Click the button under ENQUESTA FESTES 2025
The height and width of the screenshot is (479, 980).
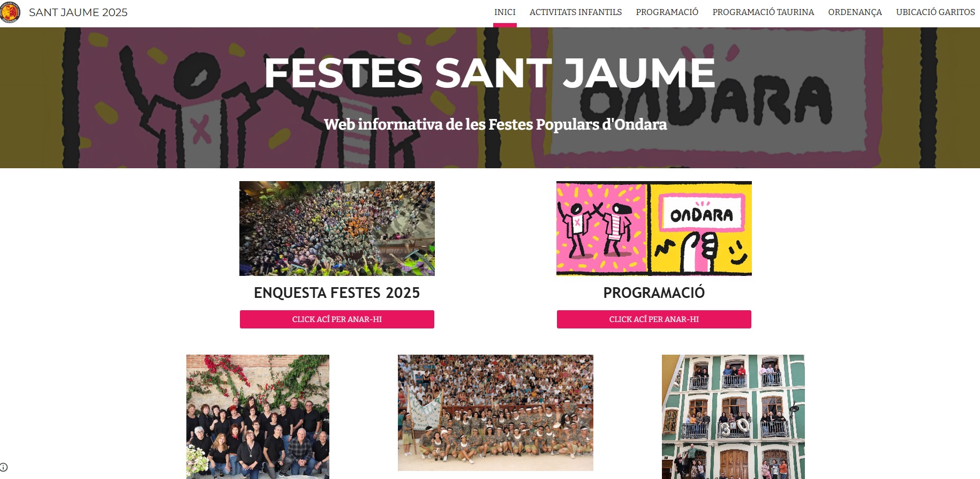337,319
